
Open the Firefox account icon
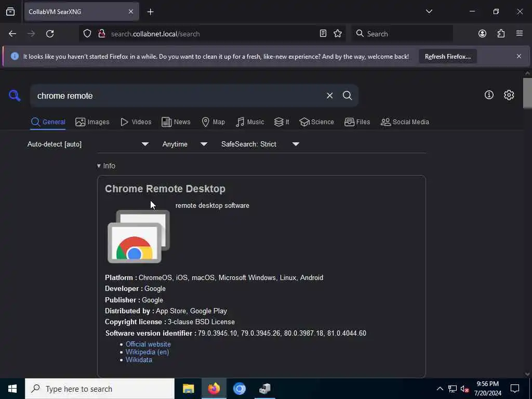(482, 33)
